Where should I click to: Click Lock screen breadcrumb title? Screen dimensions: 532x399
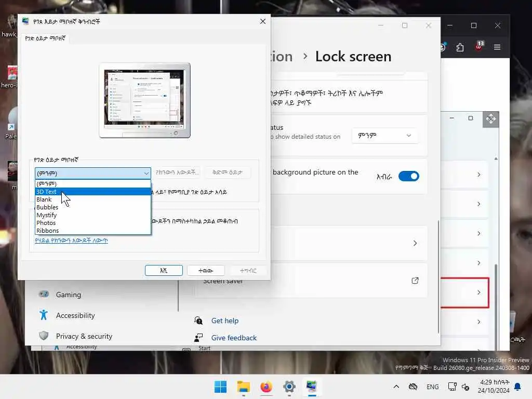pos(353,56)
